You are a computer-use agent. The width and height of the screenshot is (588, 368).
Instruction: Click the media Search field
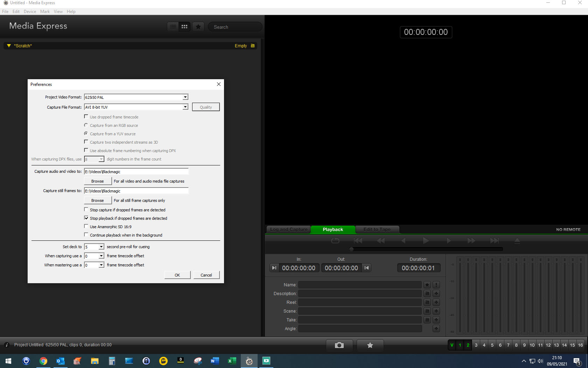click(x=235, y=27)
